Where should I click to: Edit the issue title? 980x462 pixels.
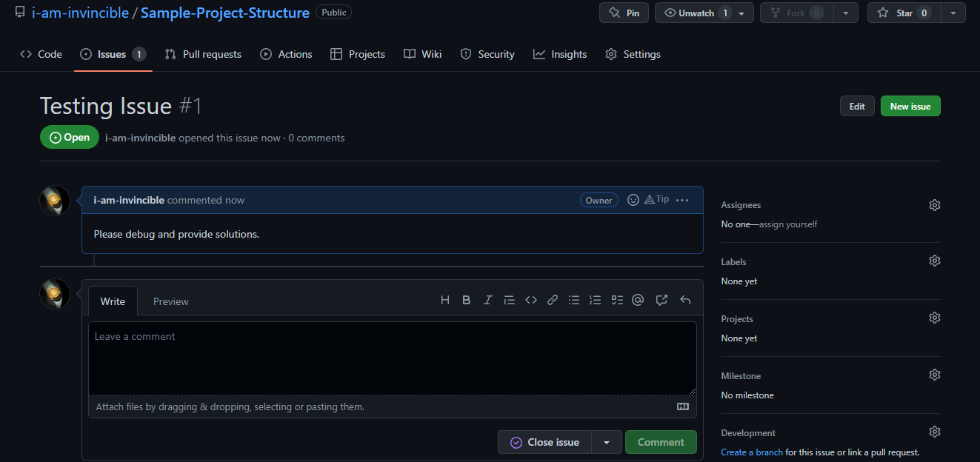[x=857, y=106]
